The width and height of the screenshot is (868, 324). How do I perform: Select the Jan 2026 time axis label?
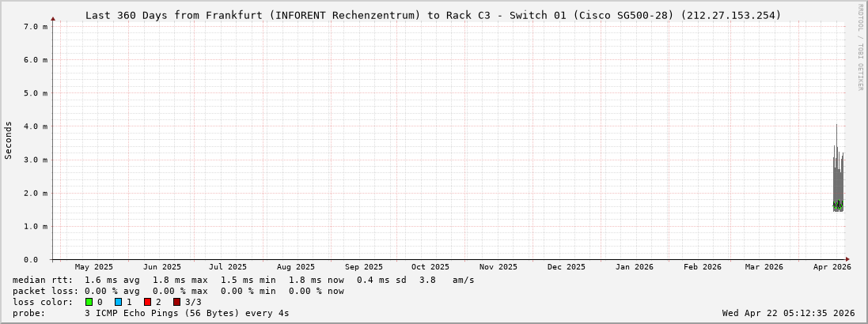(x=635, y=267)
